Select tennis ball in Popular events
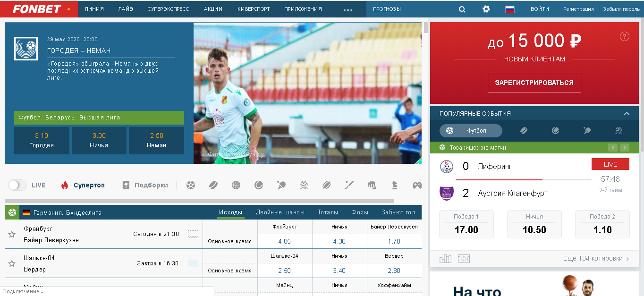The height and width of the screenshot is (296, 644). click(556, 131)
